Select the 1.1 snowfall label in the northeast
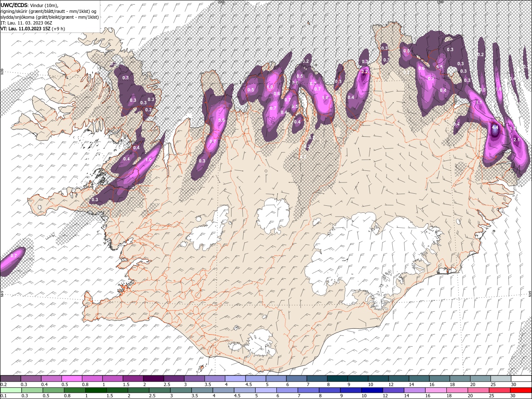The width and height of the screenshot is (532, 399). click(479, 102)
